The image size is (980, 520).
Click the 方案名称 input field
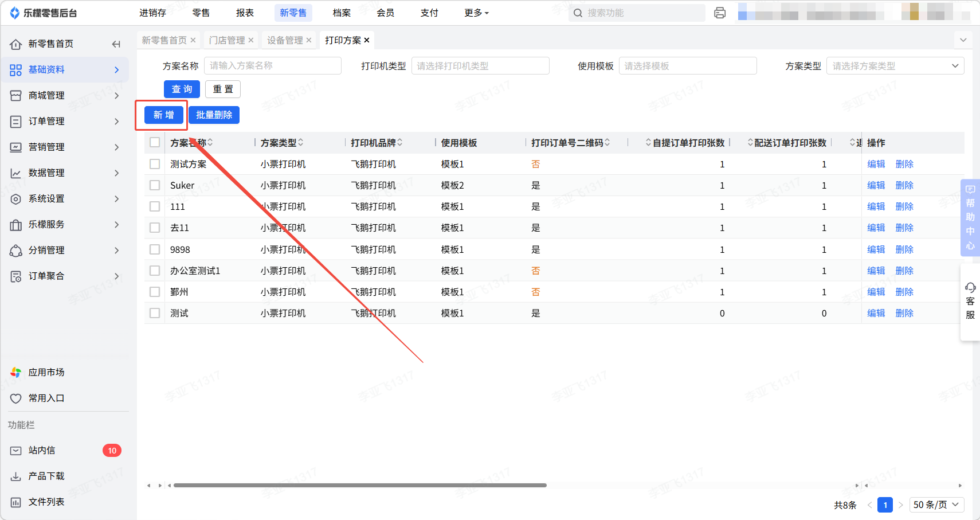273,66
